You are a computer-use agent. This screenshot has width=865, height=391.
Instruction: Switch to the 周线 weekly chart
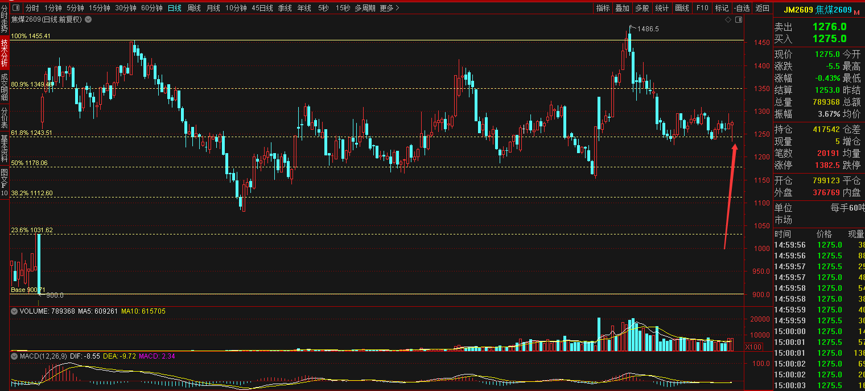coord(194,8)
